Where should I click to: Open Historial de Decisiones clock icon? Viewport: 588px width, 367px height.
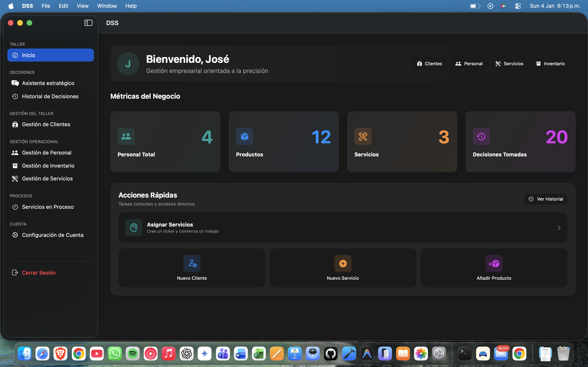point(15,96)
